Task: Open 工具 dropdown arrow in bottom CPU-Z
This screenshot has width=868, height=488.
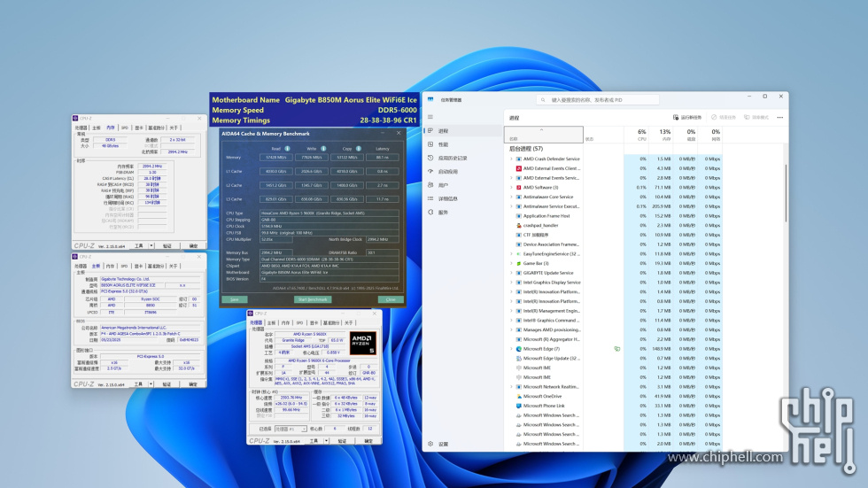Action: pos(327,441)
